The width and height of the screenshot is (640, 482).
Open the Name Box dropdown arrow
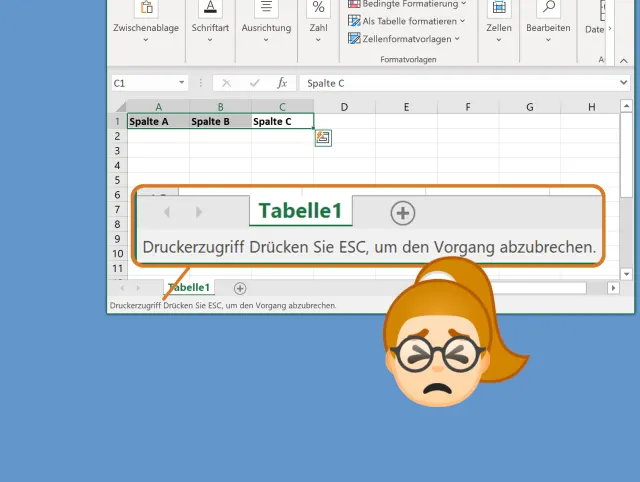coord(181,83)
